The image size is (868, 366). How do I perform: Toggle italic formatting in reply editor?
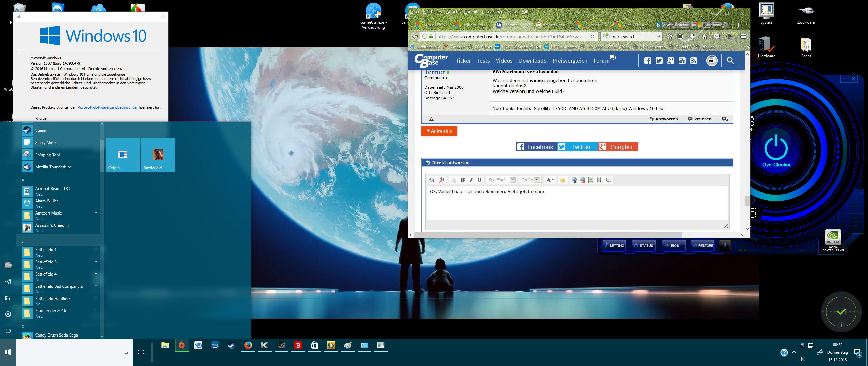(471, 180)
